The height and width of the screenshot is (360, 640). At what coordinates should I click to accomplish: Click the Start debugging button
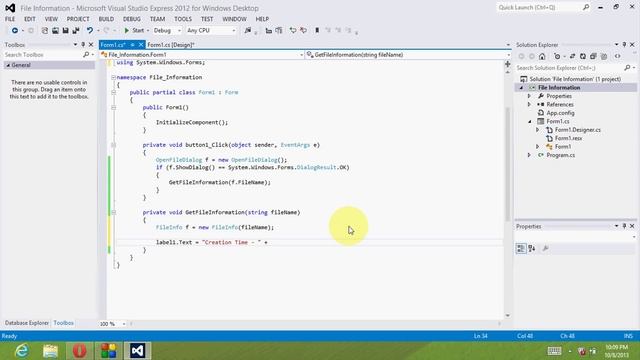[x=134, y=31]
